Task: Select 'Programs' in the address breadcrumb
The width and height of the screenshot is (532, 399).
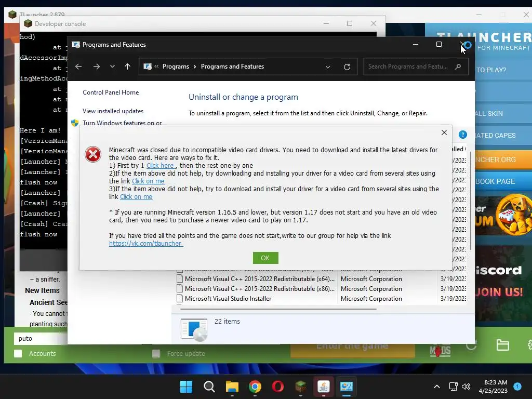Action: (x=176, y=66)
